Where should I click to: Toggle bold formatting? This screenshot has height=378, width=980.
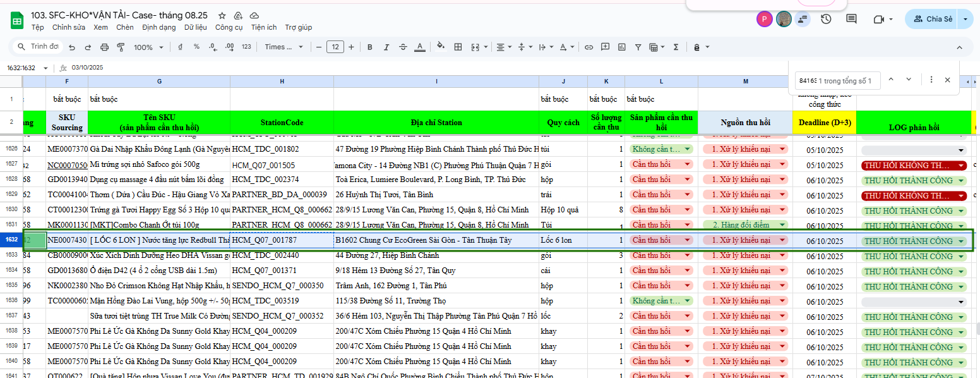[x=370, y=47]
